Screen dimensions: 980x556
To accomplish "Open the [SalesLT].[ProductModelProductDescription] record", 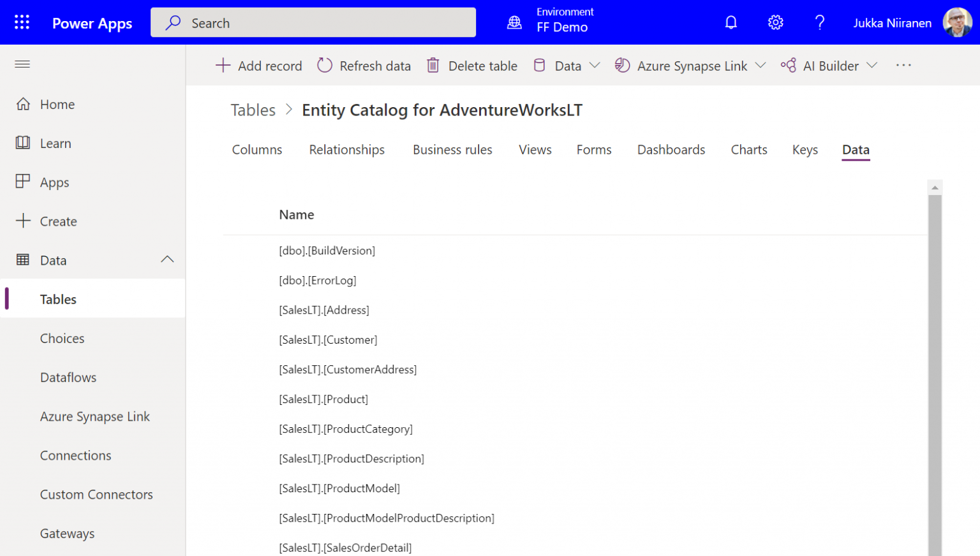I will pyautogui.click(x=387, y=518).
